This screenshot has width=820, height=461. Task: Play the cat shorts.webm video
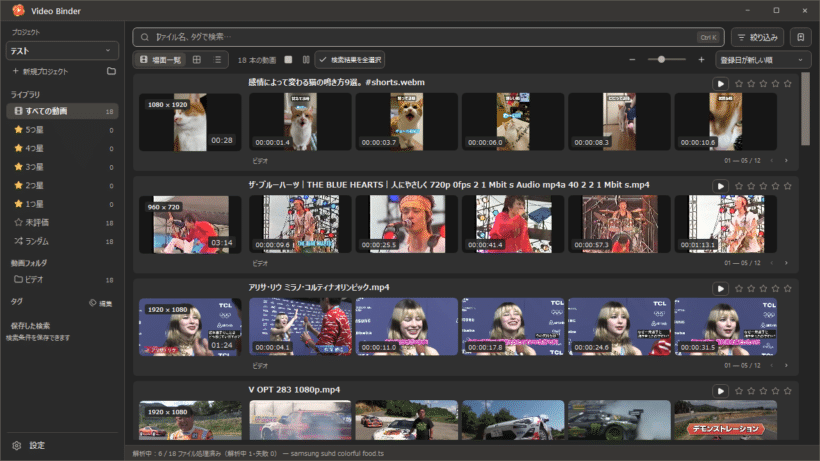pyautogui.click(x=721, y=84)
